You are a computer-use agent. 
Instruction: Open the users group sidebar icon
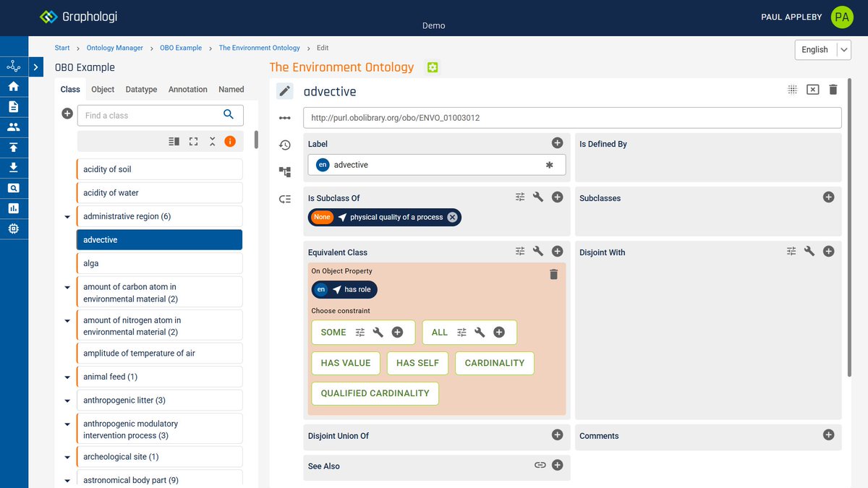[x=13, y=127]
